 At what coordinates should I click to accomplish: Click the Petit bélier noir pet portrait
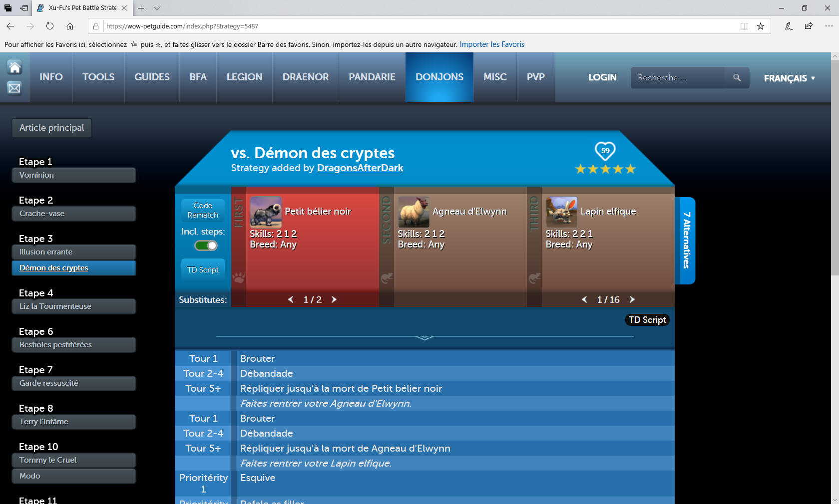click(266, 212)
